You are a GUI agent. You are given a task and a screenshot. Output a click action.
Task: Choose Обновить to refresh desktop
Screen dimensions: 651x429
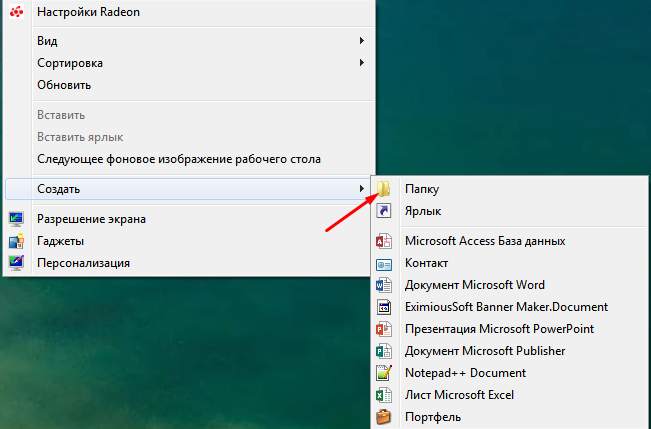(189, 85)
